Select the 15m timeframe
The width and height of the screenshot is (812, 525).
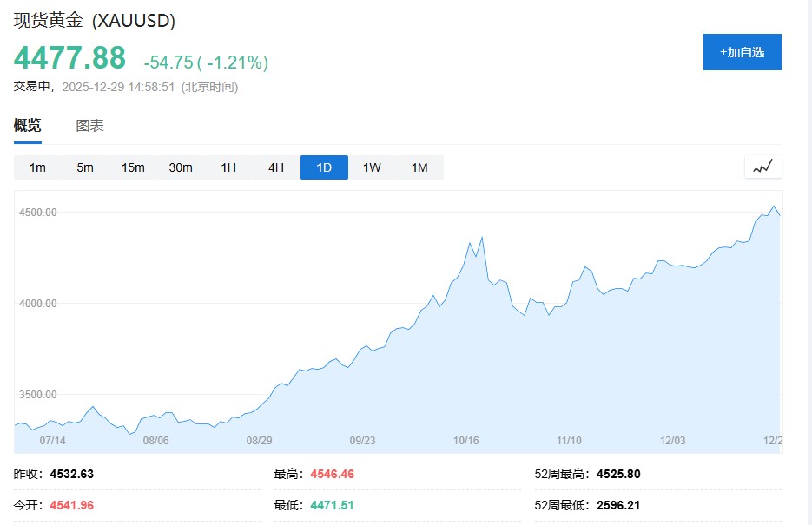point(133,167)
